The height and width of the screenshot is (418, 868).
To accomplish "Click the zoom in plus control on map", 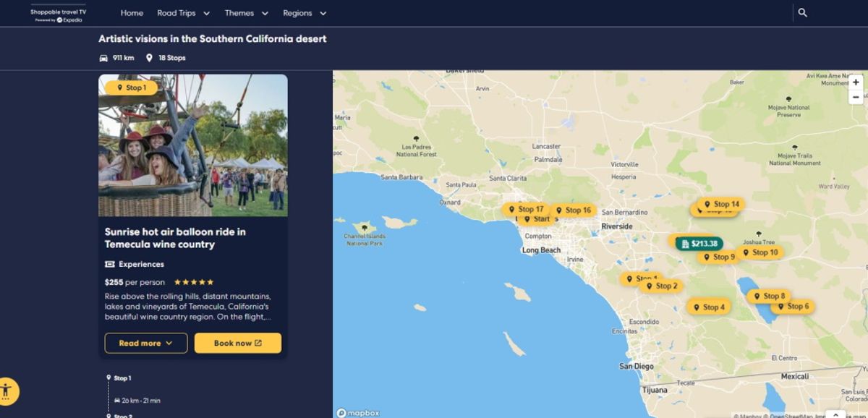I will 856,81.
